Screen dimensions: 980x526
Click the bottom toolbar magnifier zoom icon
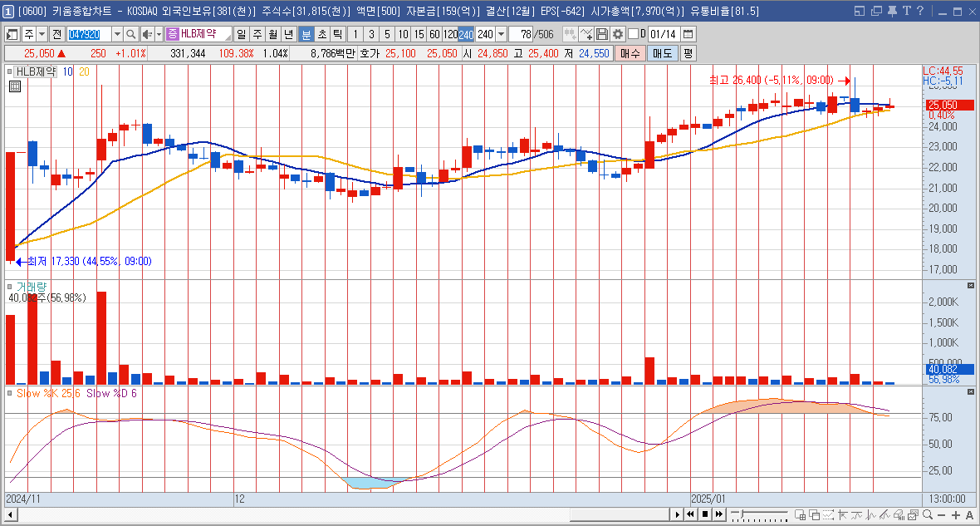click(x=928, y=514)
